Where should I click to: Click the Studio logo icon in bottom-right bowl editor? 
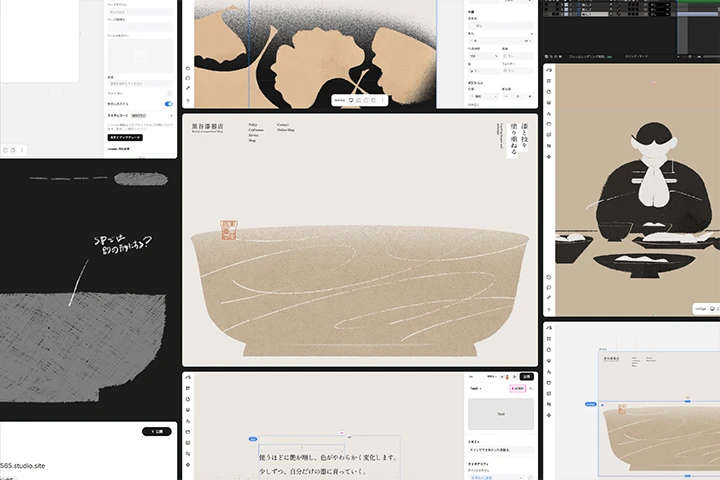[x=549, y=328]
